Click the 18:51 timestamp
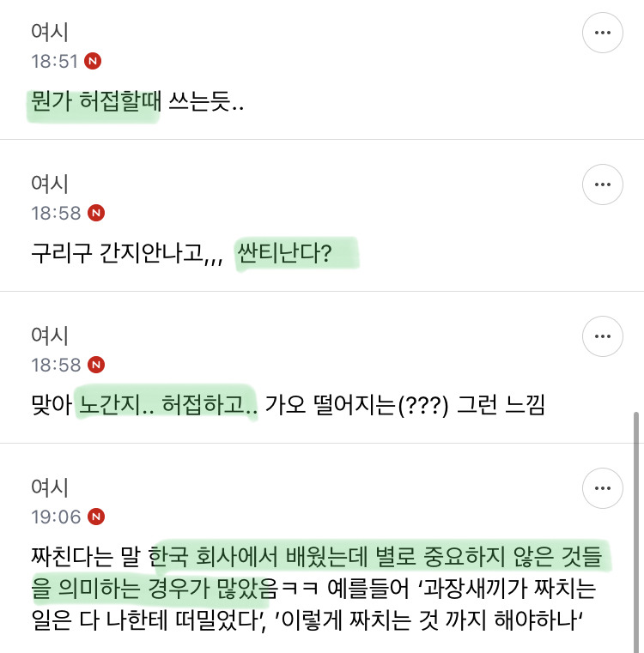 [55, 61]
